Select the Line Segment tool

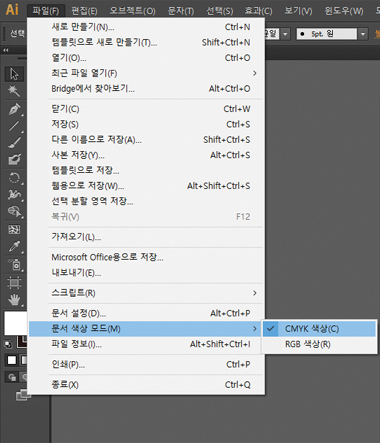[14, 126]
